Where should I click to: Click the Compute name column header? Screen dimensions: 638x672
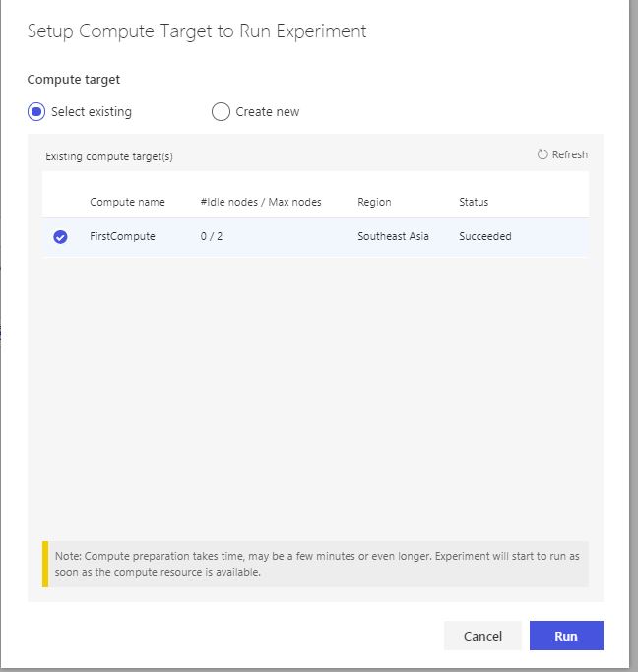click(127, 202)
